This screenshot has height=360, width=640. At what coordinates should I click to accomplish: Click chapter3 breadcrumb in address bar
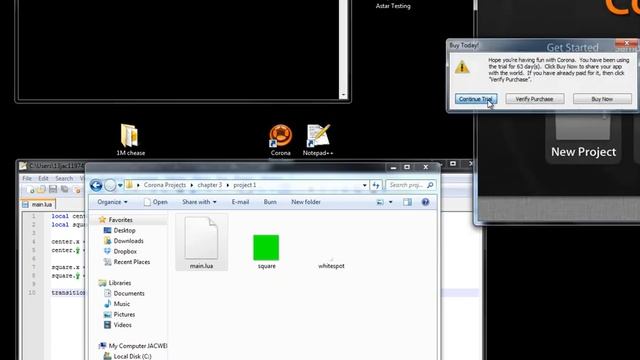(210, 185)
